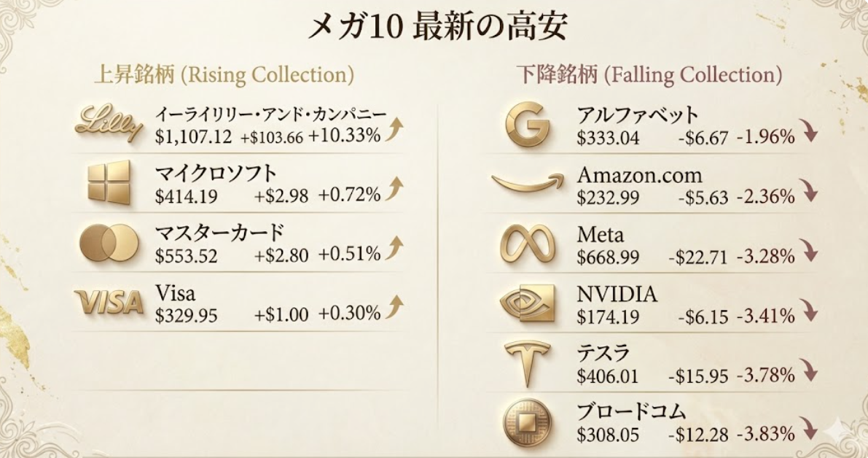Click the Microsoft four-square logo
868x458 pixels.
[109, 182]
